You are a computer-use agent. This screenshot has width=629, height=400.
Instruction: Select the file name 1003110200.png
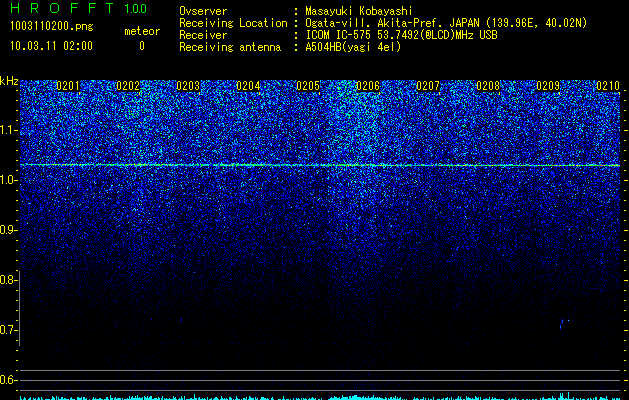52,26
